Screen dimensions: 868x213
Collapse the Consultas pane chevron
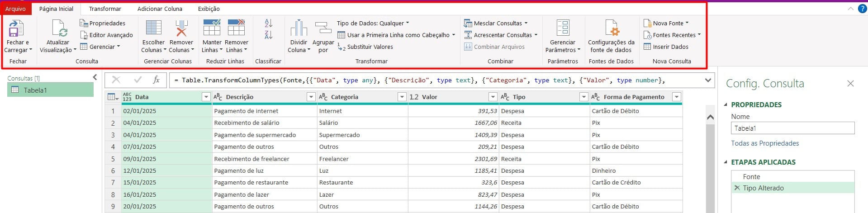pos(95,77)
